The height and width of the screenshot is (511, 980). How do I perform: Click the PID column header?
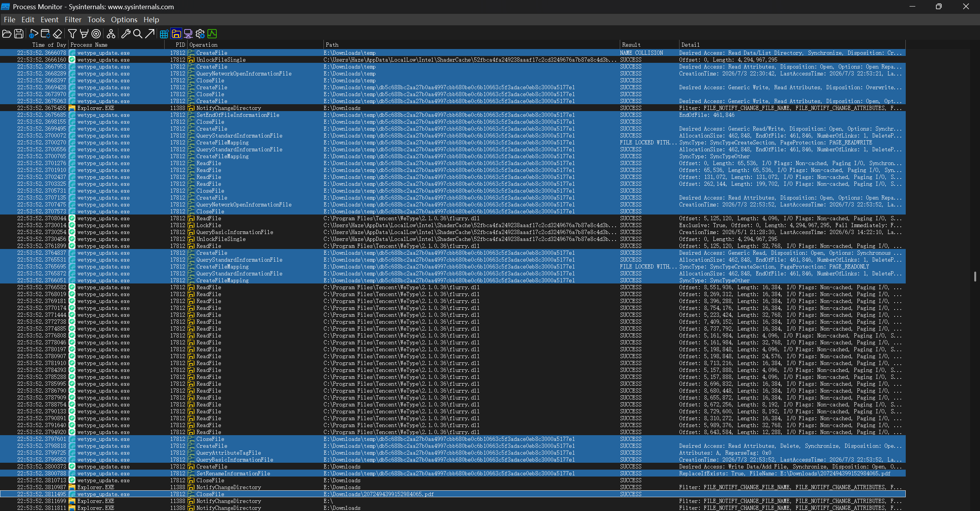point(176,45)
